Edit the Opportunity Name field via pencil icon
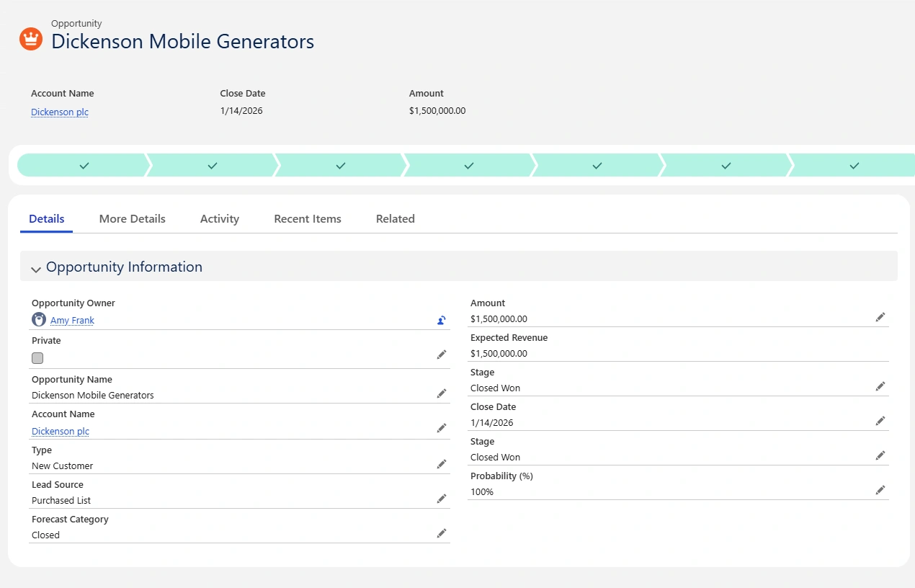Image resolution: width=915 pixels, height=588 pixels. [442, 393]
